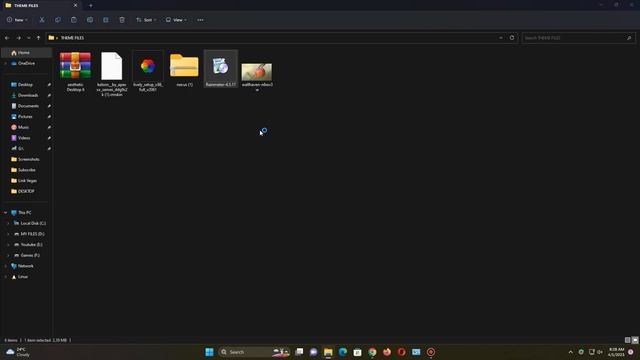Select the WinRAR archive aesthetic Desktop file
The width and height of the screenshot is (640, 360).
point(76,71)
